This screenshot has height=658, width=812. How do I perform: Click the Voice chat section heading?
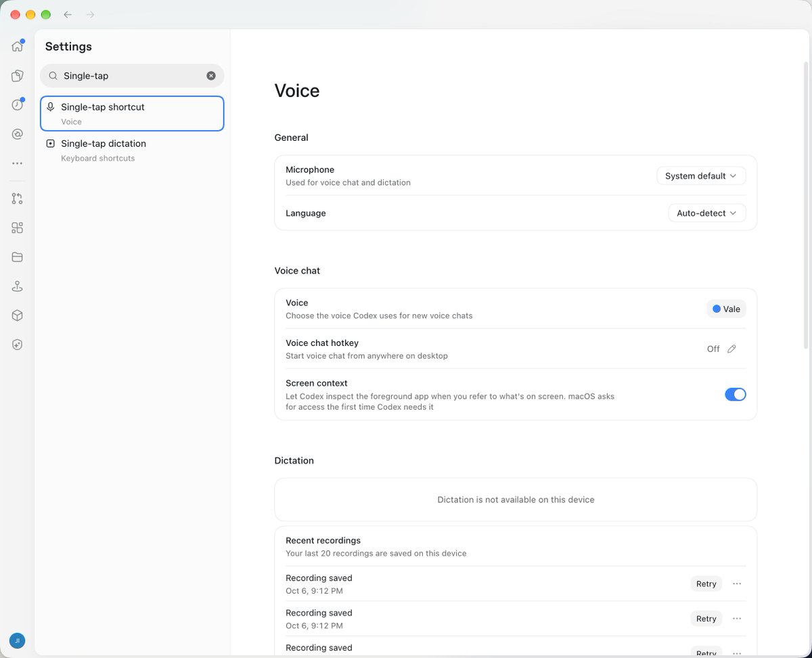pyautogui.click(x=297, y=271)
